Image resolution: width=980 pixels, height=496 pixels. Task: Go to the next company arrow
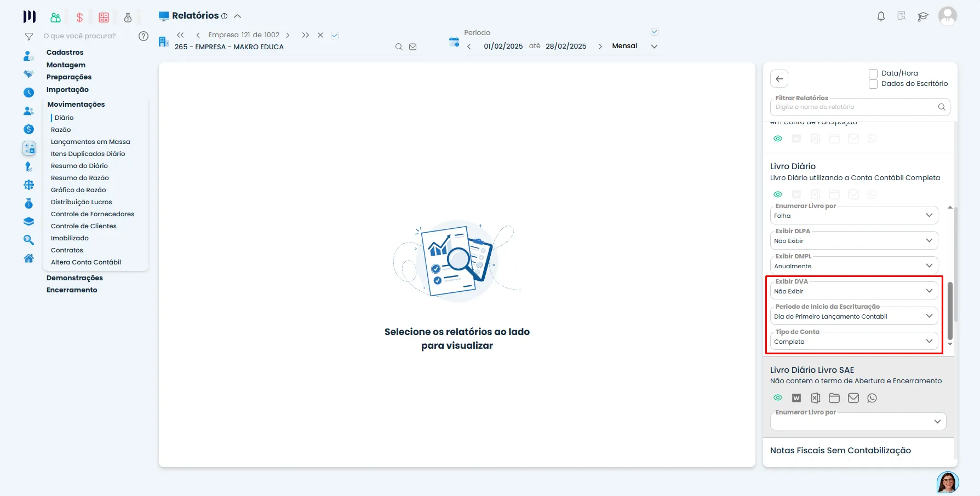click(x=288, y=35)
